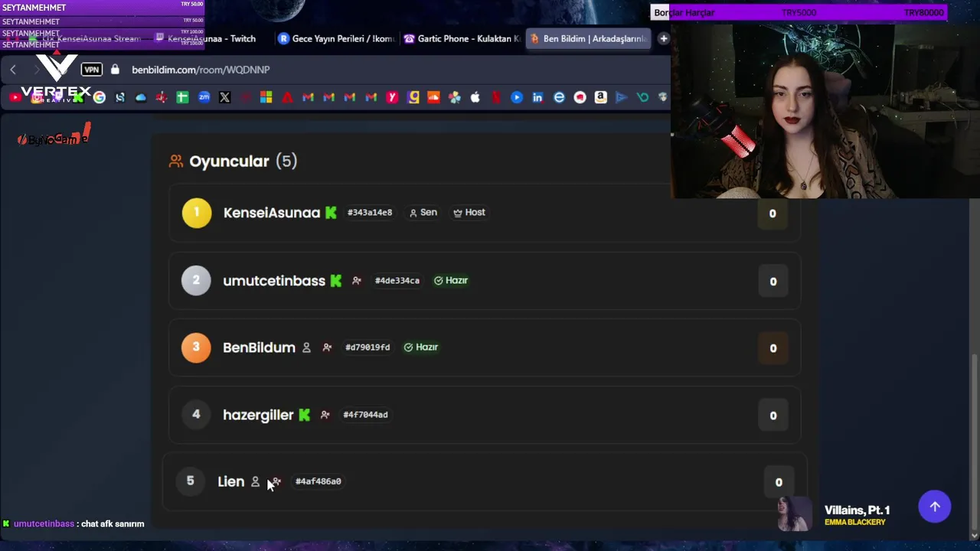The image size is (980, 551).
Task: Open the YouTube bookmark
Action: 15,97
